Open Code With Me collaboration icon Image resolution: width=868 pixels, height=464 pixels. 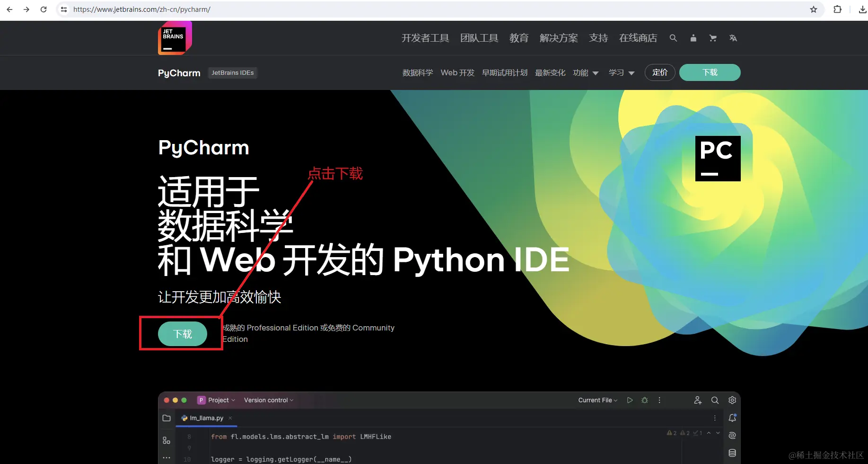[x=698, y=400]
